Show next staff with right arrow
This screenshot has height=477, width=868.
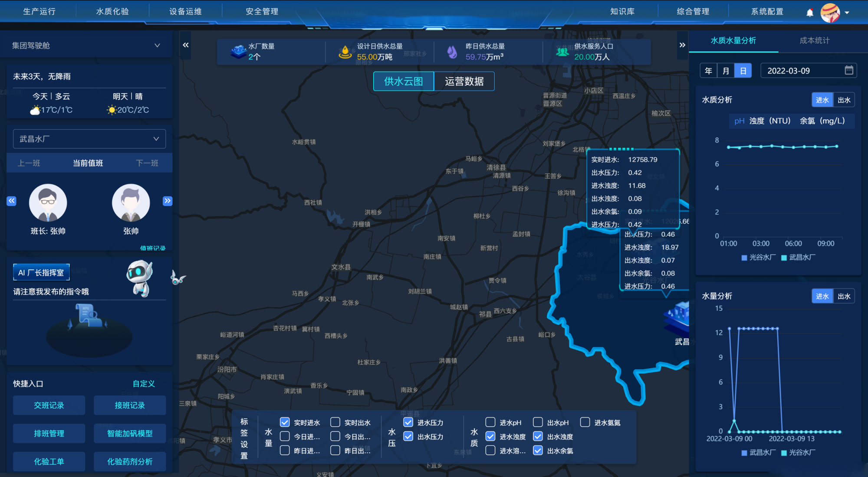[168, 201]
